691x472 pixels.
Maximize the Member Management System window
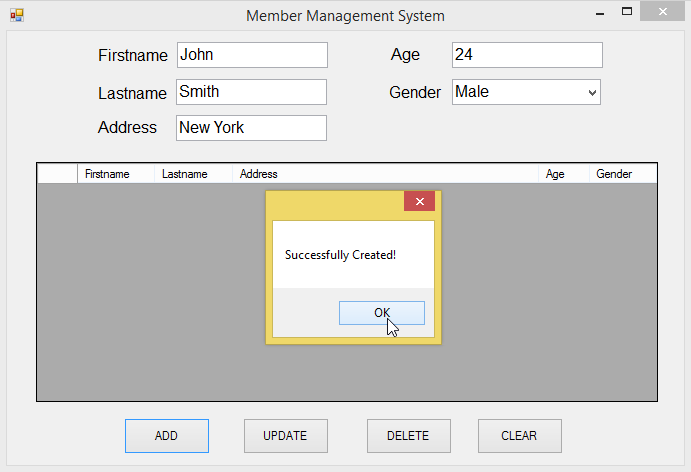point(627,13)
